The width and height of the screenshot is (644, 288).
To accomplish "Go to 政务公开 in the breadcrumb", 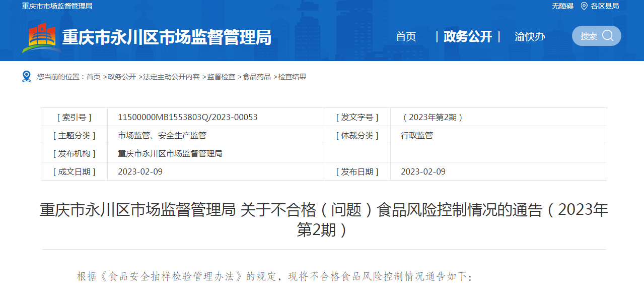I will click(x=122, y=77).
